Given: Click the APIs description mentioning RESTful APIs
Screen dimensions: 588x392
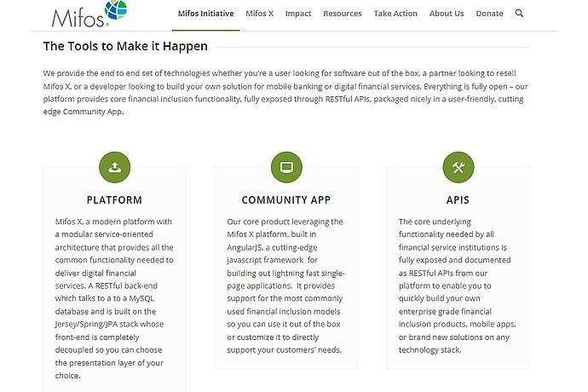Looking at the screenshot, I should [458, 285].
